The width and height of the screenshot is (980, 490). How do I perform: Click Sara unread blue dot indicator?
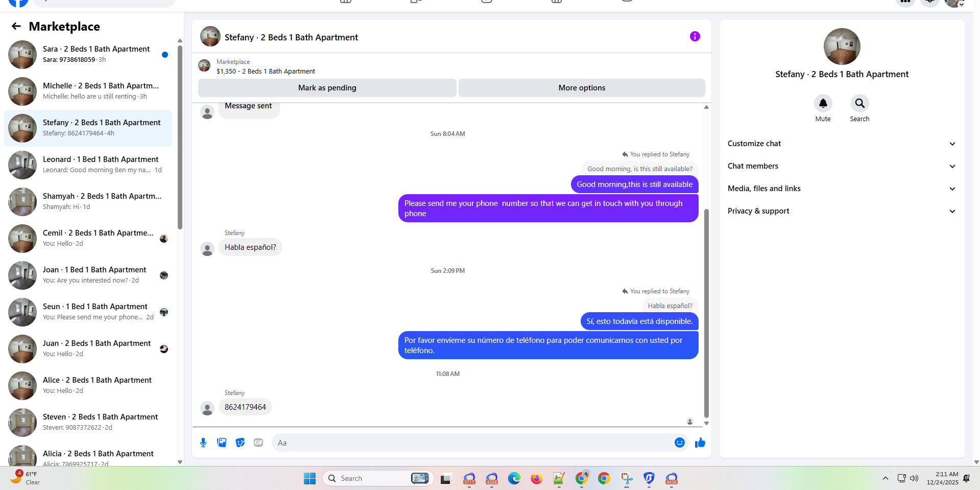165,55
